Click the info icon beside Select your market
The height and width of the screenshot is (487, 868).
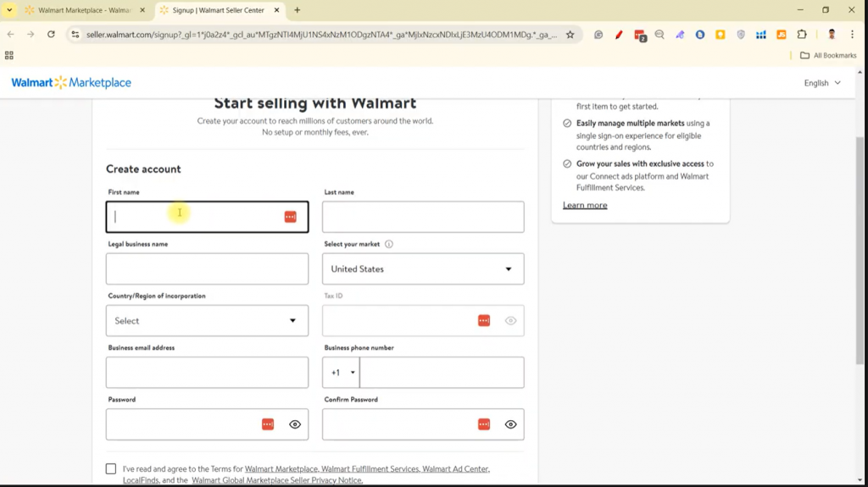[x=389, y=244]
